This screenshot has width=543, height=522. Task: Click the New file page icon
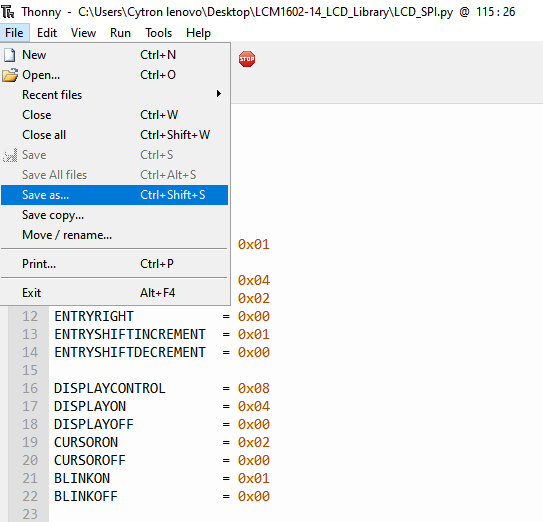coord(10,55)
